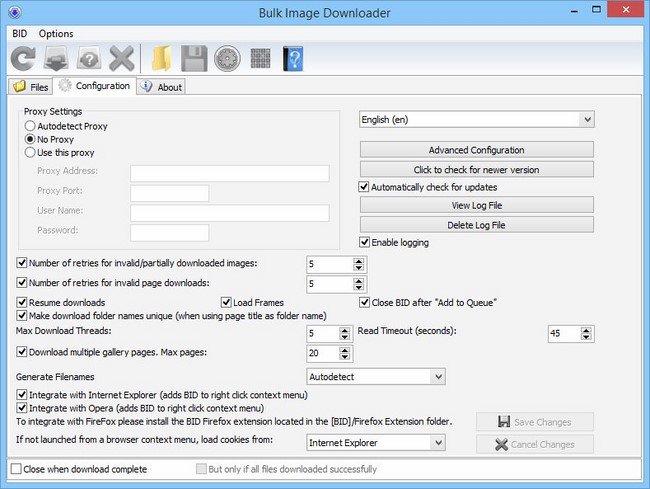Decrease Max pages value with down arrow

[x=344, y=357]
